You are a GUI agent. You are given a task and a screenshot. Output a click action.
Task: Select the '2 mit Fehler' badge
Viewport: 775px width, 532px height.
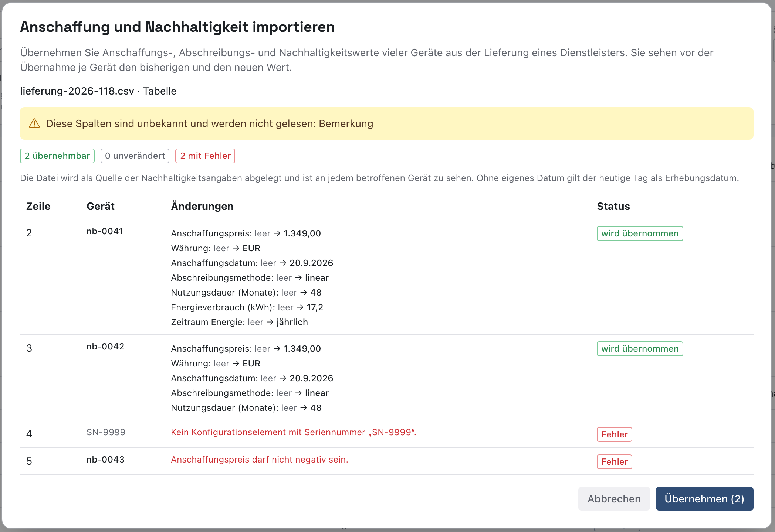coord(205,156)
